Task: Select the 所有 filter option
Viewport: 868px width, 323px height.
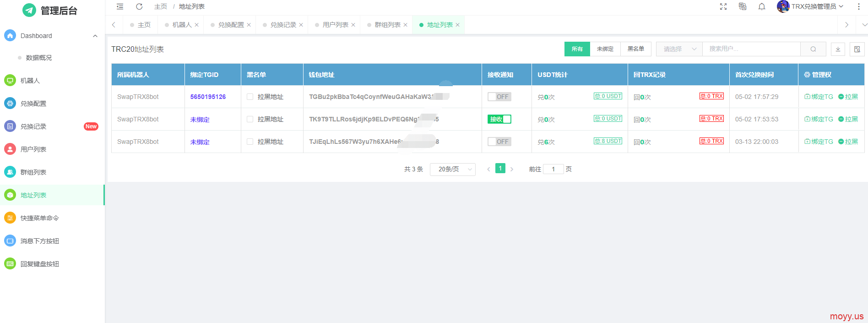Action: [x=577, y=49]
